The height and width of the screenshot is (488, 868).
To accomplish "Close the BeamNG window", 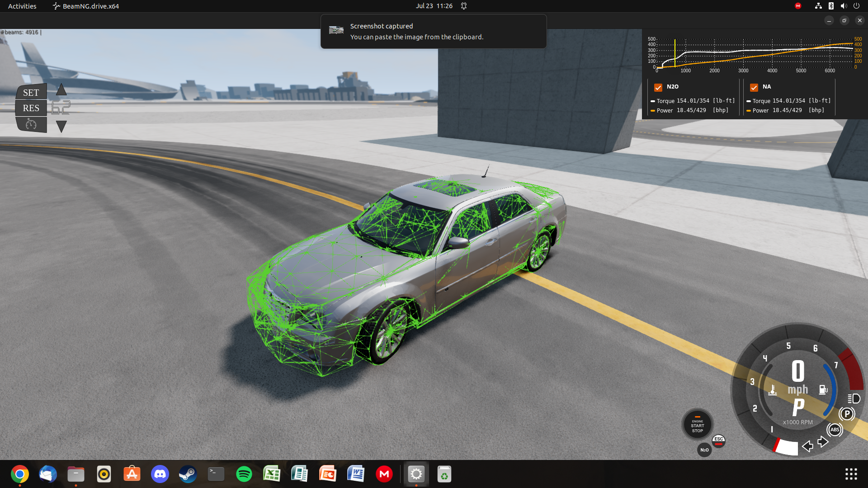I will (859, 20).
